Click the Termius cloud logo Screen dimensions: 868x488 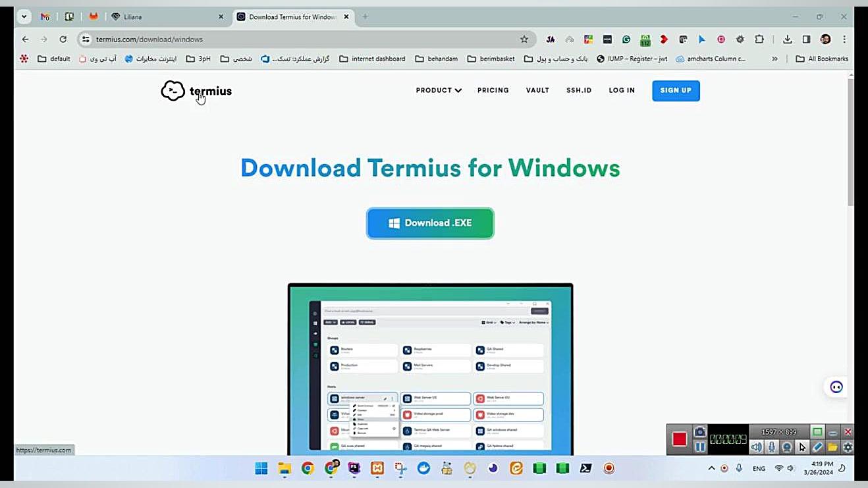click(x=173, y=91)
